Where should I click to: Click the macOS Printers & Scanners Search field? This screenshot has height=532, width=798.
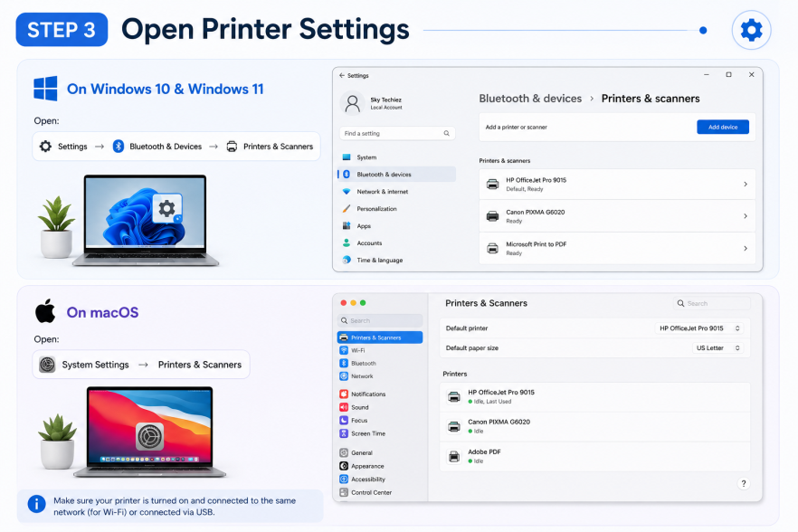[x=711, y=303]
